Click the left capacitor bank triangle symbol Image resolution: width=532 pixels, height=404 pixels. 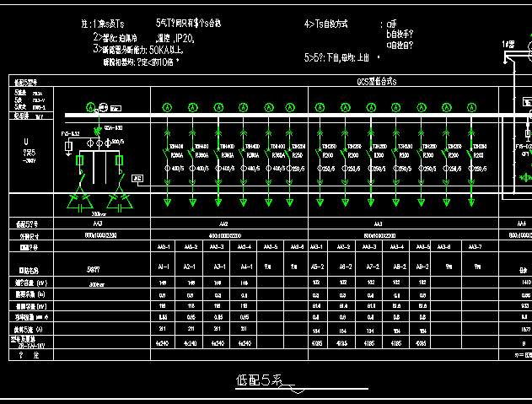click(x=80, y=201)
